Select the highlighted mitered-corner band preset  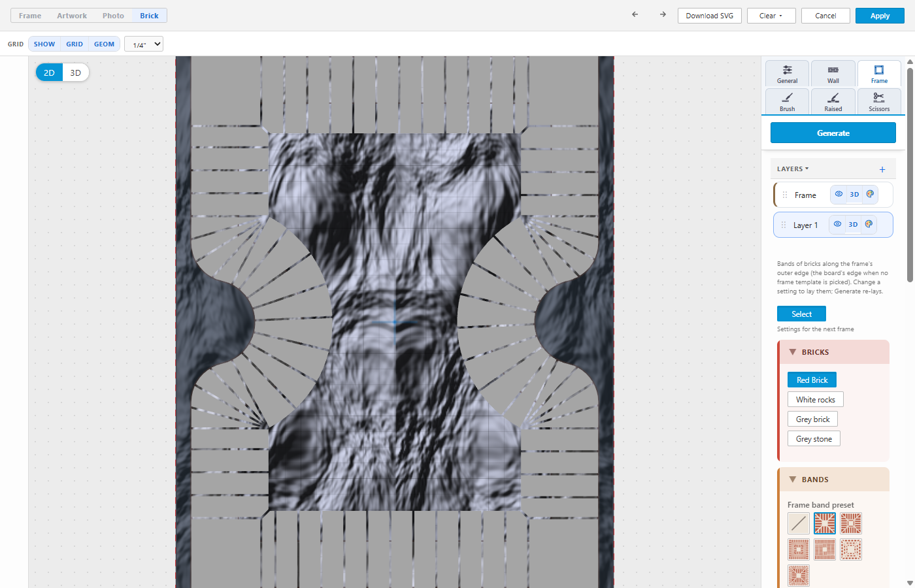point(825,523)
